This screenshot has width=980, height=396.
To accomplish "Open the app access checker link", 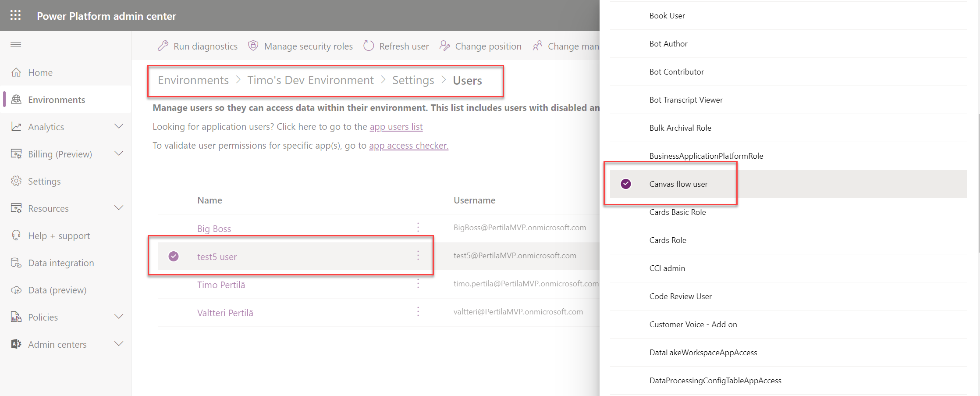I will [x=408, y=146].
